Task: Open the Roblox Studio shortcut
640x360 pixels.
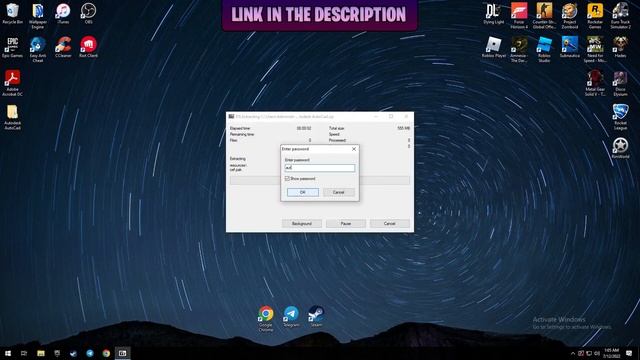Action: click(544, 49)
